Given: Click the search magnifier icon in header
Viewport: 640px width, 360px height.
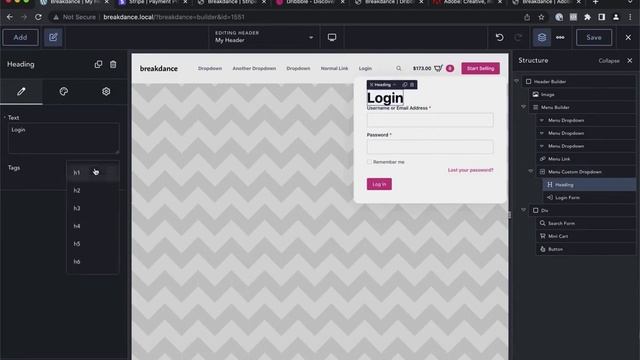Looking at the screenshot, I should tap(399, 69).
